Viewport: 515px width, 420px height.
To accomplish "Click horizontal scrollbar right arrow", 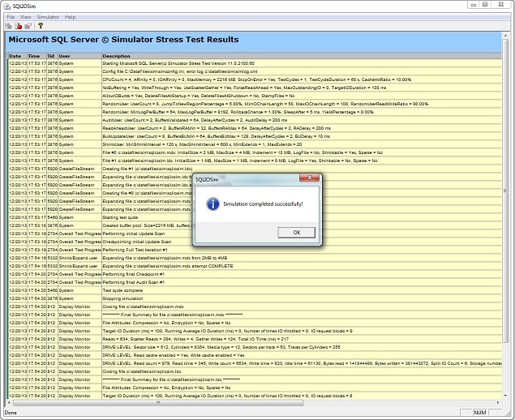I will tap(498, 402).
